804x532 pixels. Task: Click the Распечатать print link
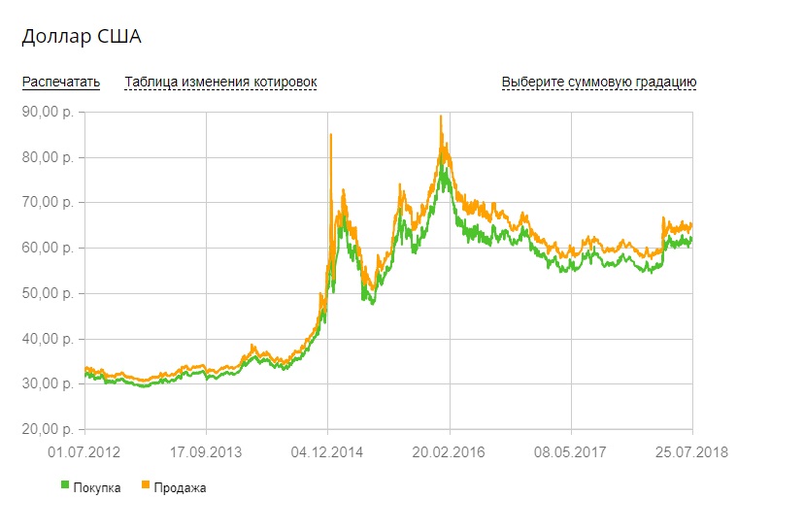point(61,83)
